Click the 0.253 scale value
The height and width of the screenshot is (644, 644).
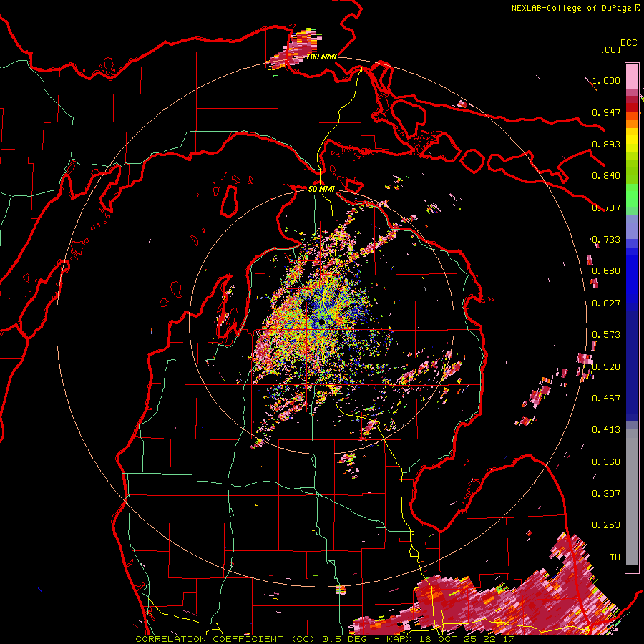606,525
